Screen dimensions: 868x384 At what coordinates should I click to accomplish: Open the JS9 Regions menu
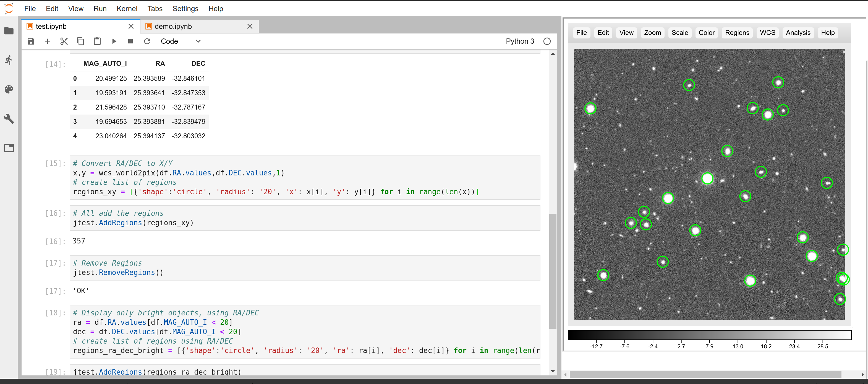pyautogui.click(x=737, y=33)
